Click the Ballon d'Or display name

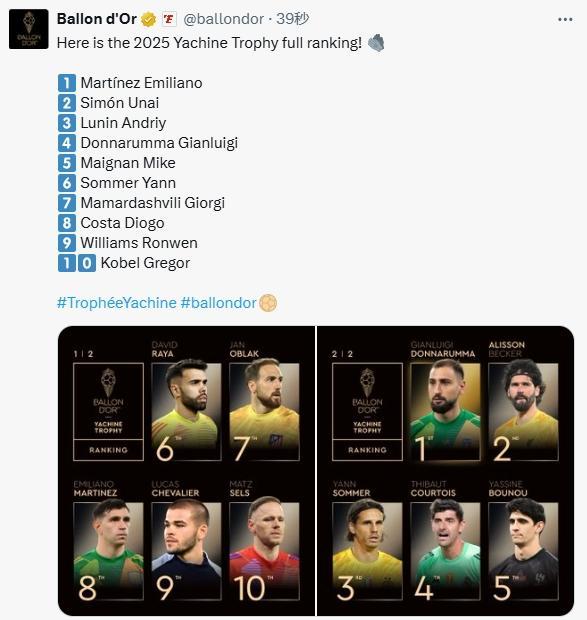97,19
